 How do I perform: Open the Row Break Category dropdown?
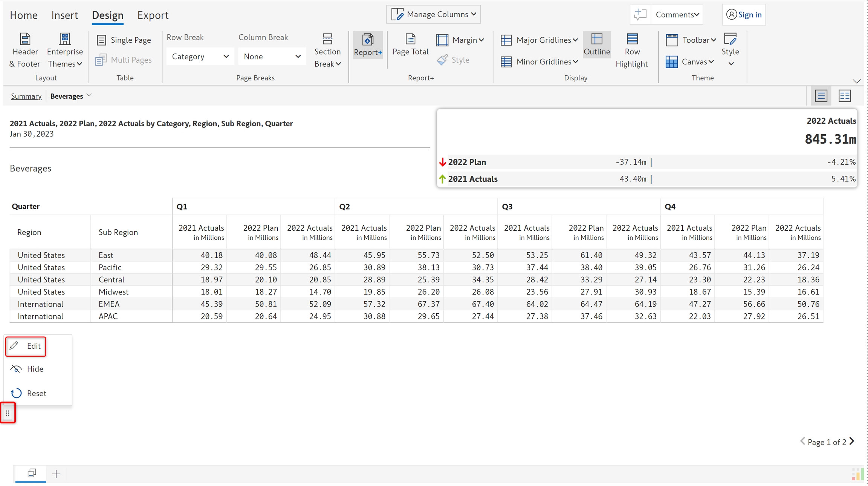click(x=200, y=57)
